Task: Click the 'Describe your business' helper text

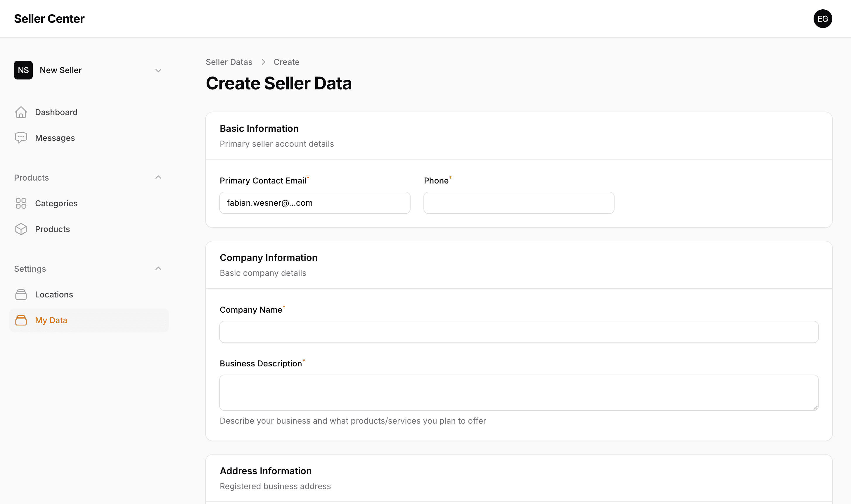Action: click(x=353, y=421)
